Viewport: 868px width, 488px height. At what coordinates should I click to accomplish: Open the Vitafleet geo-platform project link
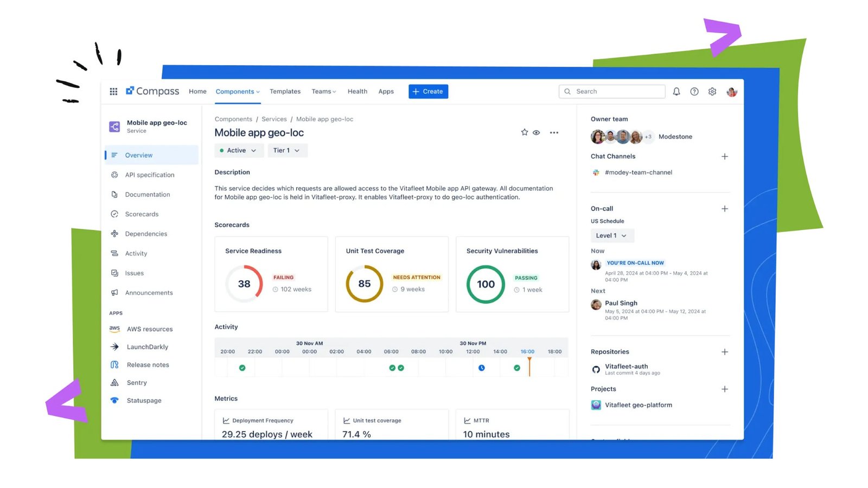point(639,404)
